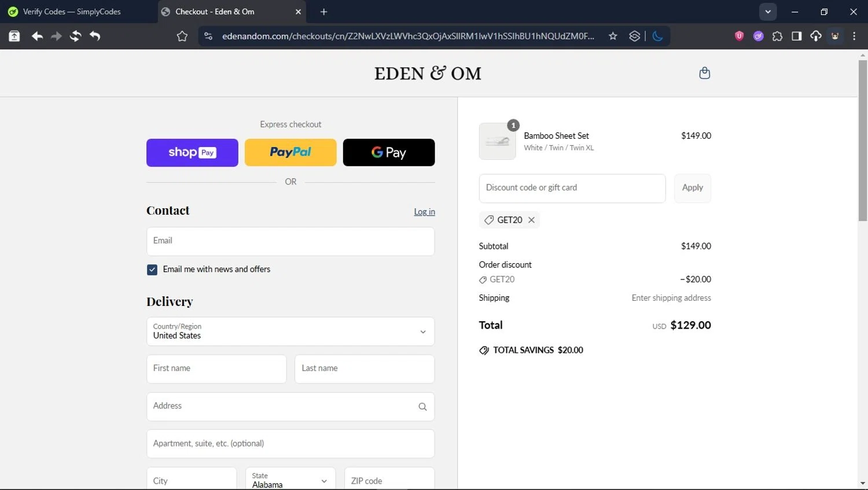Focus the Discount code or gift card field
The image size is (868, 490).
(x=572, y=188)
